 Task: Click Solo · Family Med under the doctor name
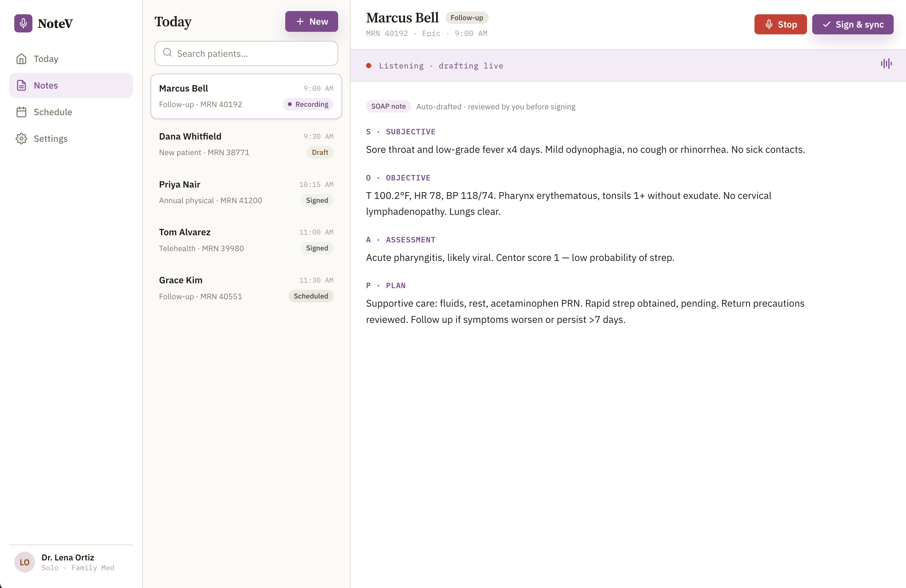pos(78,568)
